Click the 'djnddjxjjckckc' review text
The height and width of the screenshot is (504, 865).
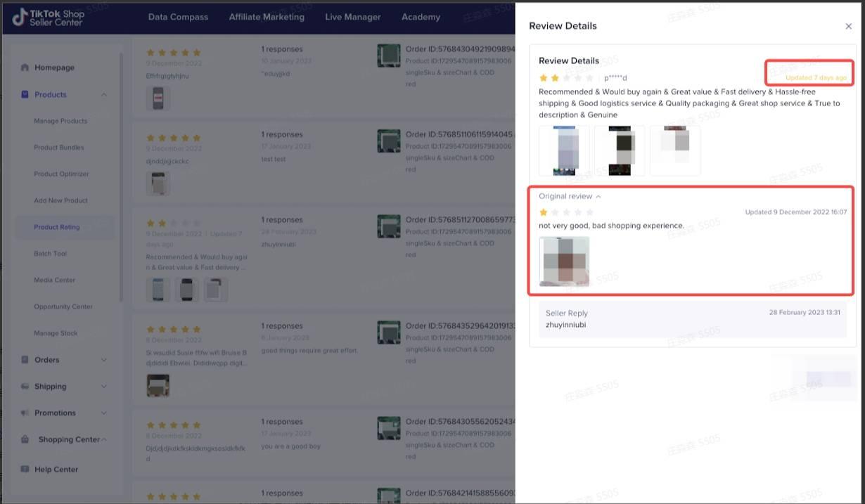point(167,162)
